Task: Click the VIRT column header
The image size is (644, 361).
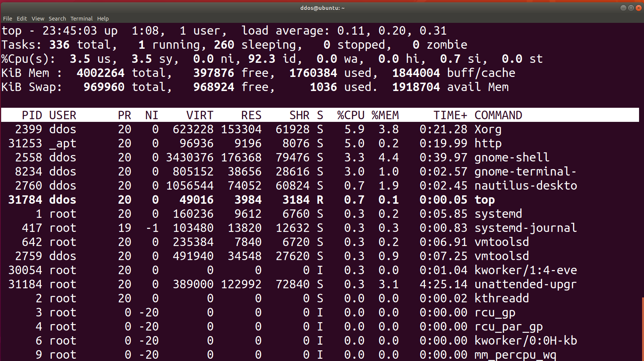Action: tap(200, 115)
